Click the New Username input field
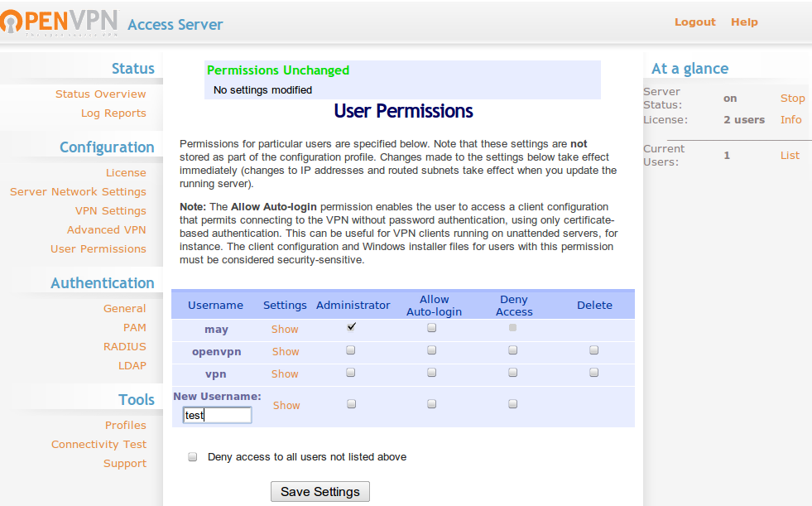 point(218,416)
